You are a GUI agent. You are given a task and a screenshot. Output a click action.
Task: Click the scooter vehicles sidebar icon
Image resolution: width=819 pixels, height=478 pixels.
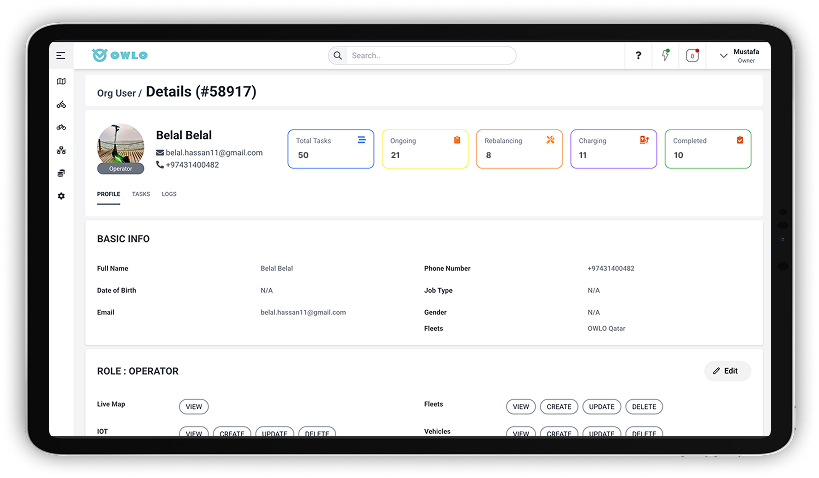(61, 104)
